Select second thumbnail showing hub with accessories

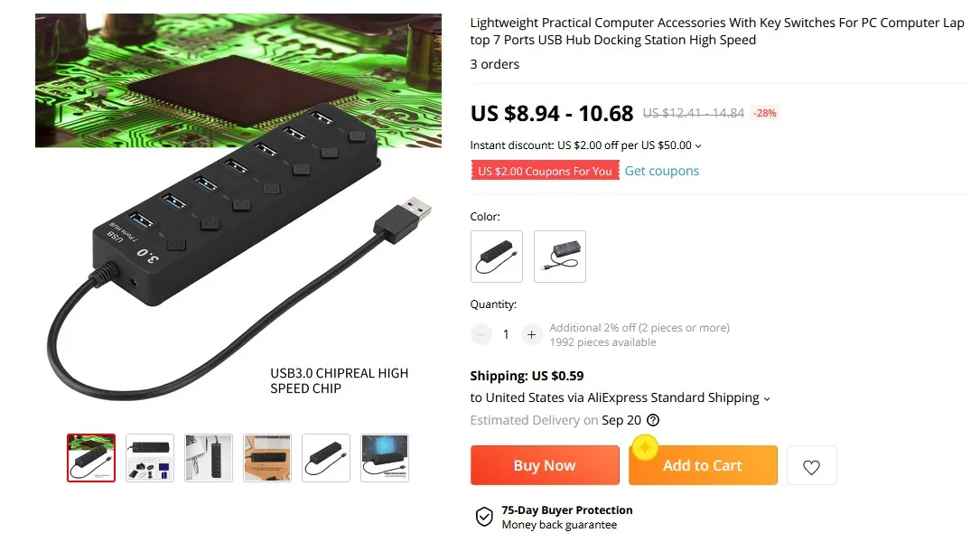pyautogui.click(x=150, y=458)
